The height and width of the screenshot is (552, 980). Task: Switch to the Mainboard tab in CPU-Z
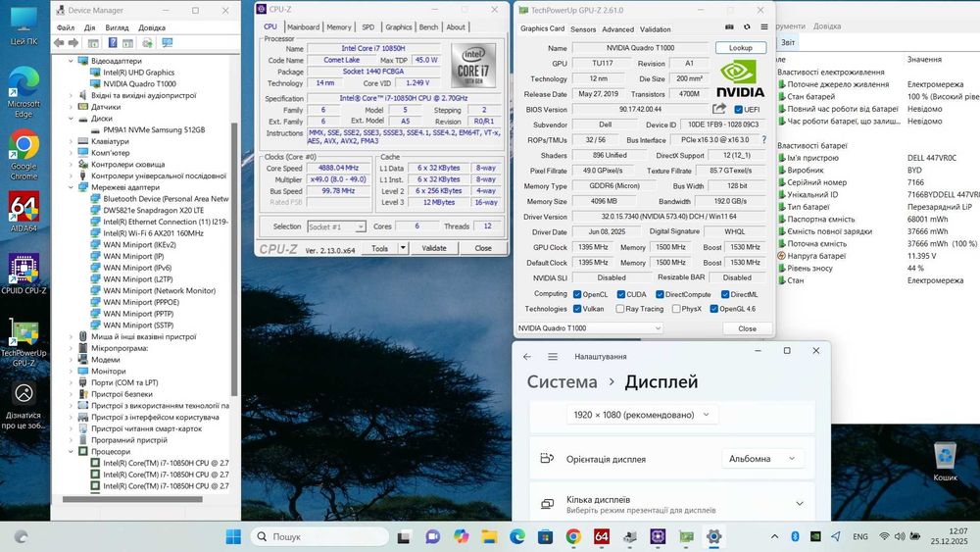pos(303,26)
